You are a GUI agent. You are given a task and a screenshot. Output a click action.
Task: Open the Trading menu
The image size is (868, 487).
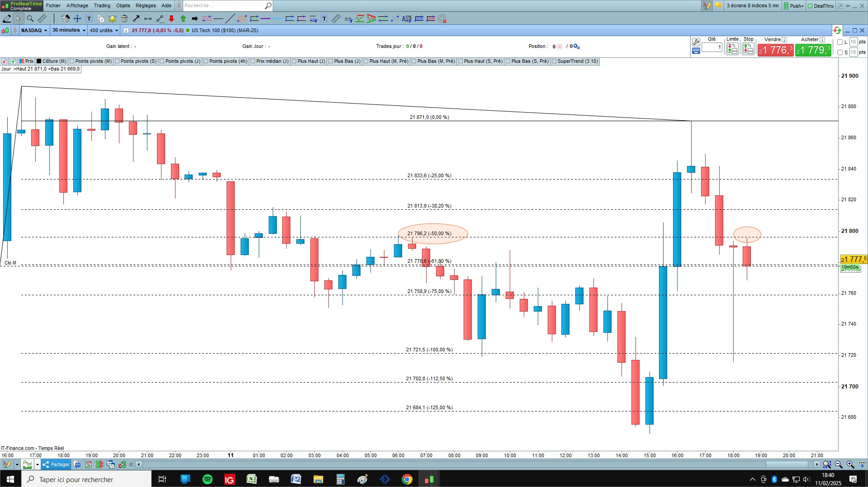pos(102,5)
